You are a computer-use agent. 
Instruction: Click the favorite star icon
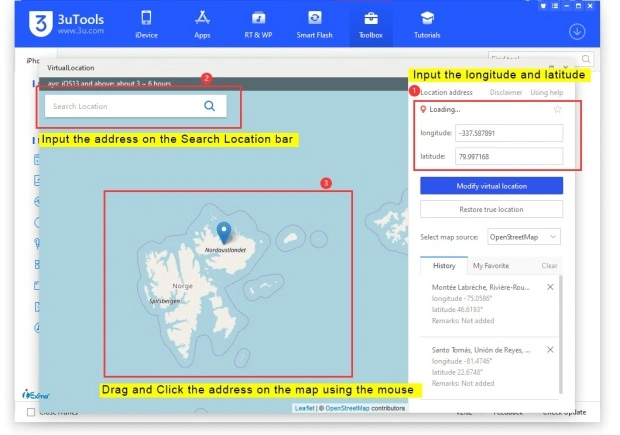(x=558, y=109)
